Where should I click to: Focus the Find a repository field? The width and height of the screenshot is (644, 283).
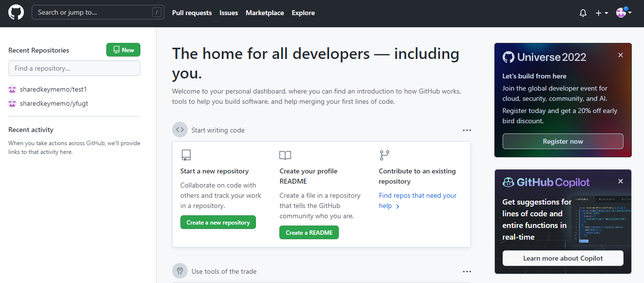click(x=74, y=68)
